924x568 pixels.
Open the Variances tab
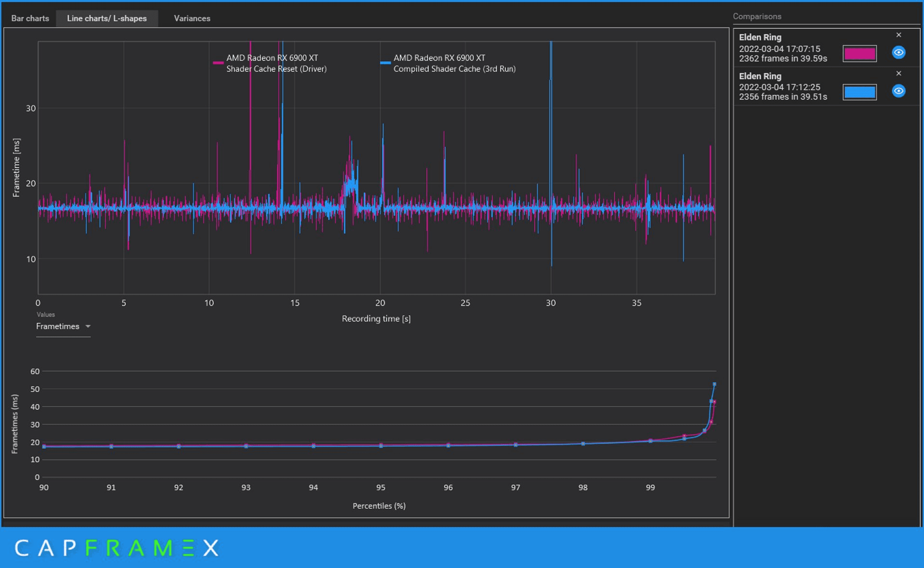point(192,18)
